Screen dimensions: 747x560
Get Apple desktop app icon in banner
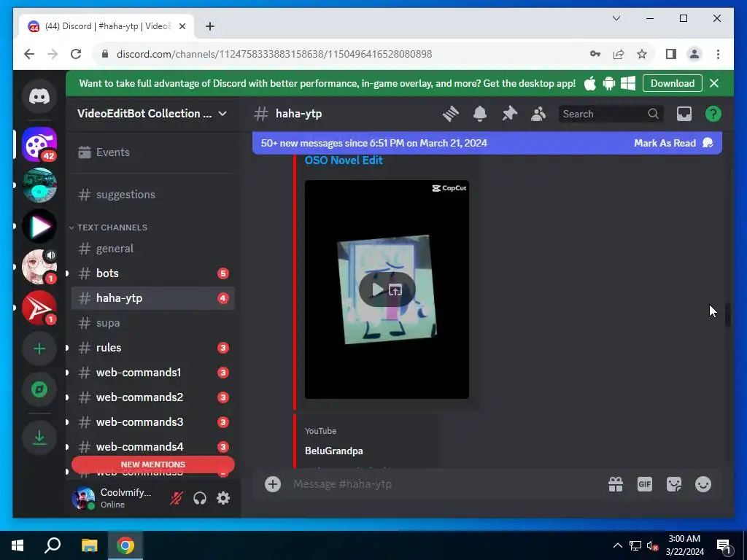click(x=589, y=83)
